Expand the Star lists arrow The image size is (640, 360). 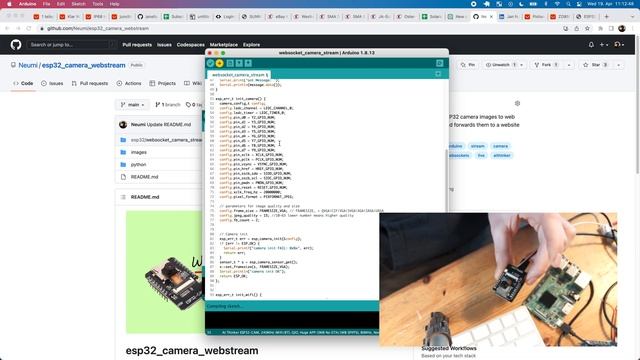[618, 65]
